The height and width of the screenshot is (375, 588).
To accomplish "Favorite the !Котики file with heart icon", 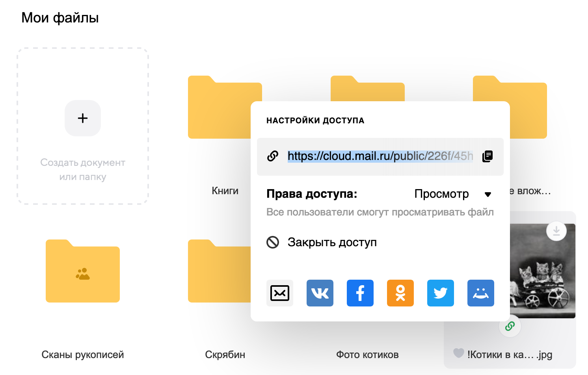I will click(x=458, y=353).
